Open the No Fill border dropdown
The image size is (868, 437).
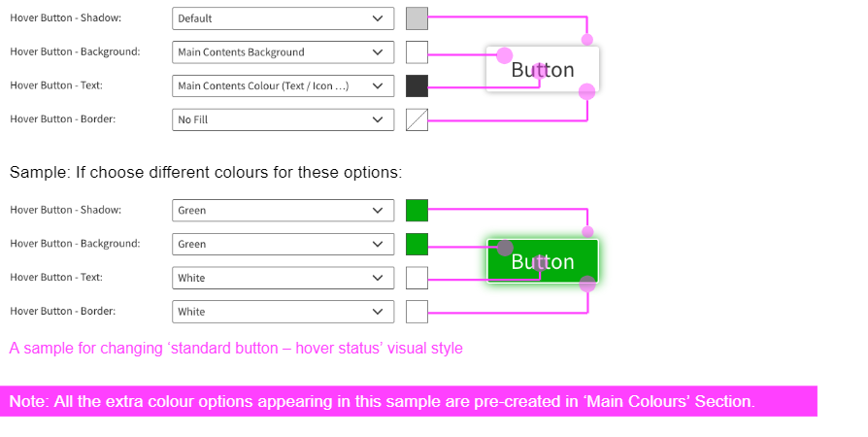[283, 120]
